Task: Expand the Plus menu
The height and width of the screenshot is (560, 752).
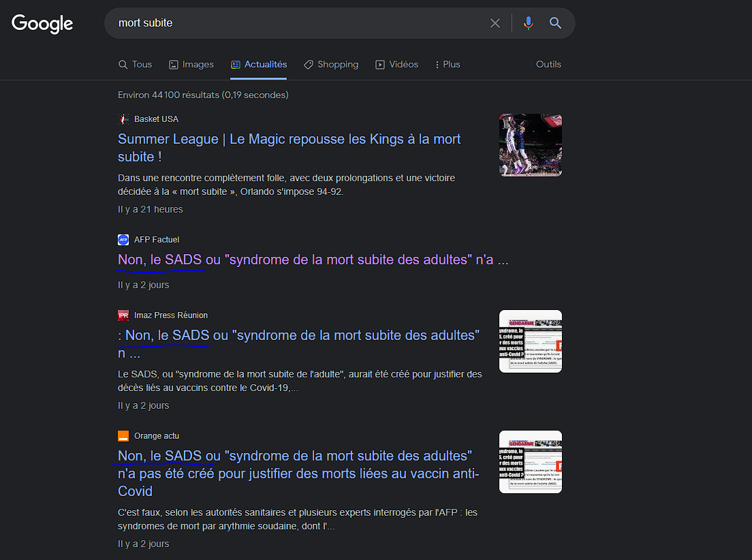Action: point(448,64)
